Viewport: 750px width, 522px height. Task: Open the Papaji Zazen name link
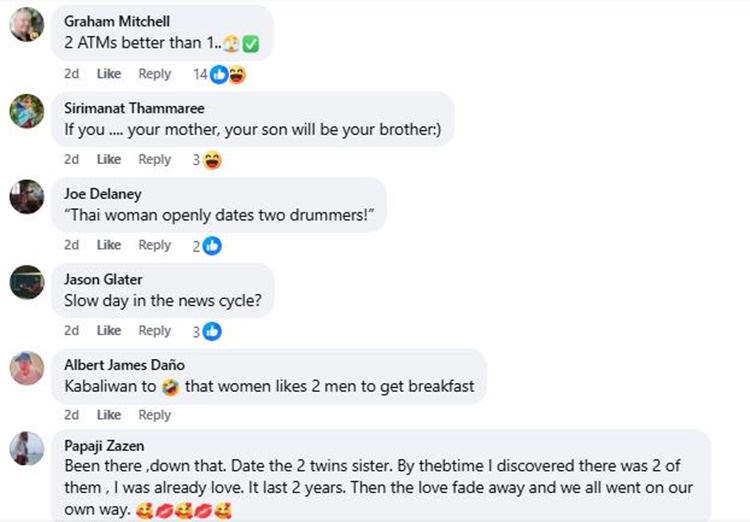pos(103,447)
